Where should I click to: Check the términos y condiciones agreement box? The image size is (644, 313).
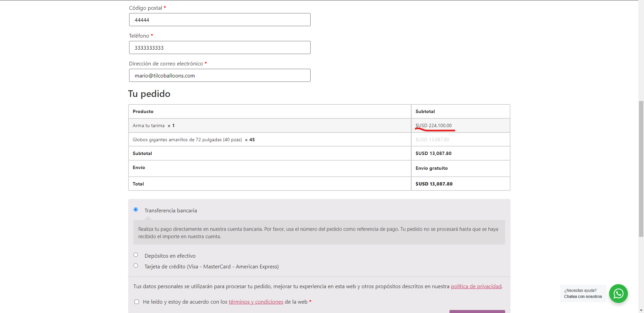pos(137,302)
